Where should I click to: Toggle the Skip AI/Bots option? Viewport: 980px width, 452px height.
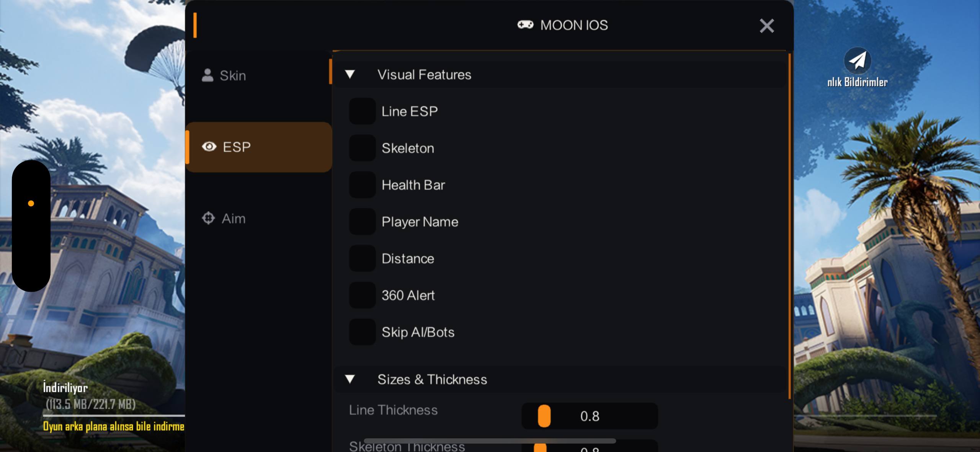(362, 332)
